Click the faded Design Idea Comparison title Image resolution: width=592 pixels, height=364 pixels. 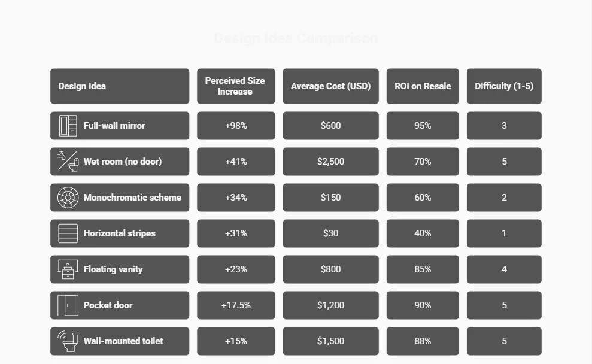[296, 38]
